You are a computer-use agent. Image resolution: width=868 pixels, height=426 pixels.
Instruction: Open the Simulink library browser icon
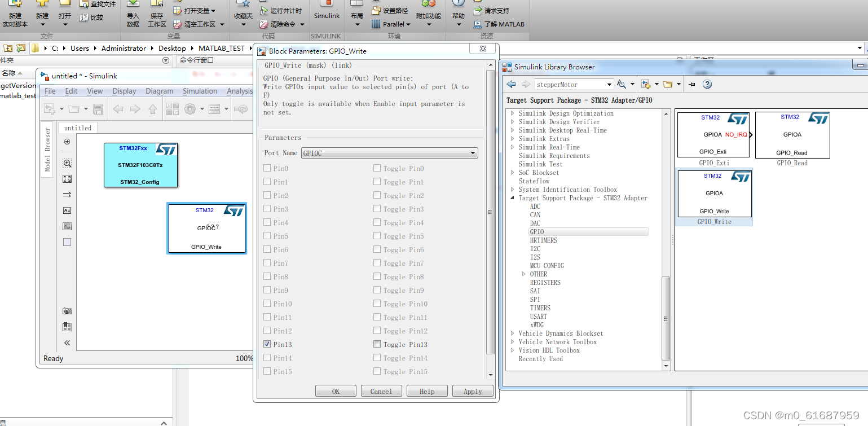pos(173,109)
